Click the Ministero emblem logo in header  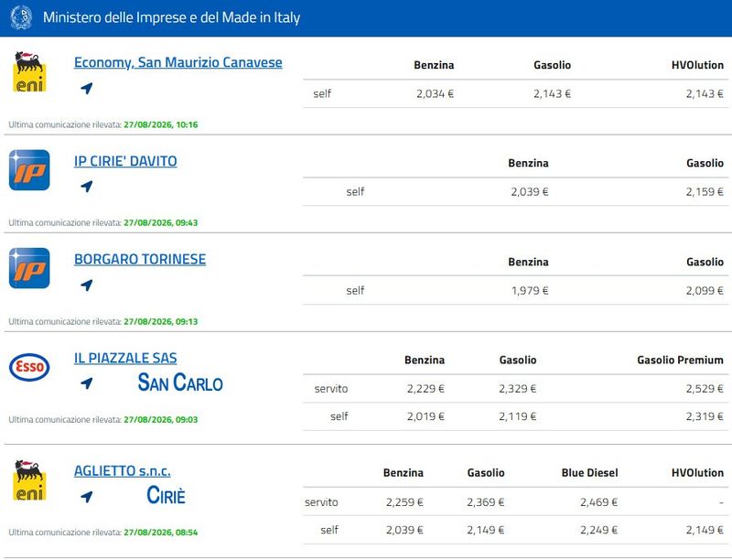(21, 17)
